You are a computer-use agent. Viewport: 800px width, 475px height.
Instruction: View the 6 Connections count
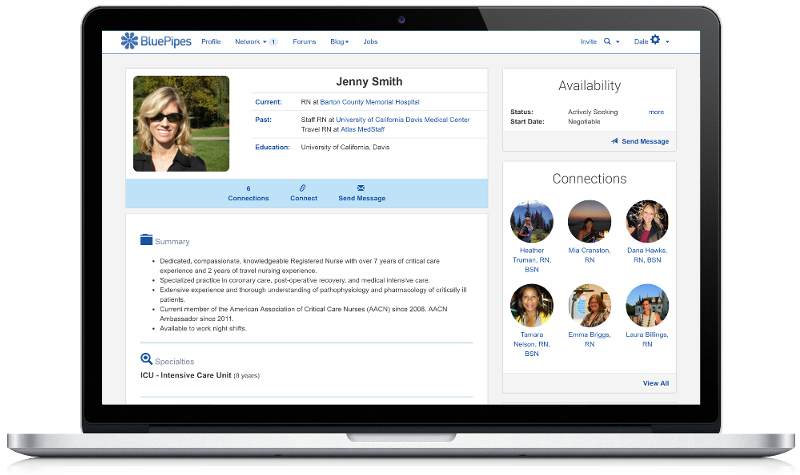(x=248, y=193)
